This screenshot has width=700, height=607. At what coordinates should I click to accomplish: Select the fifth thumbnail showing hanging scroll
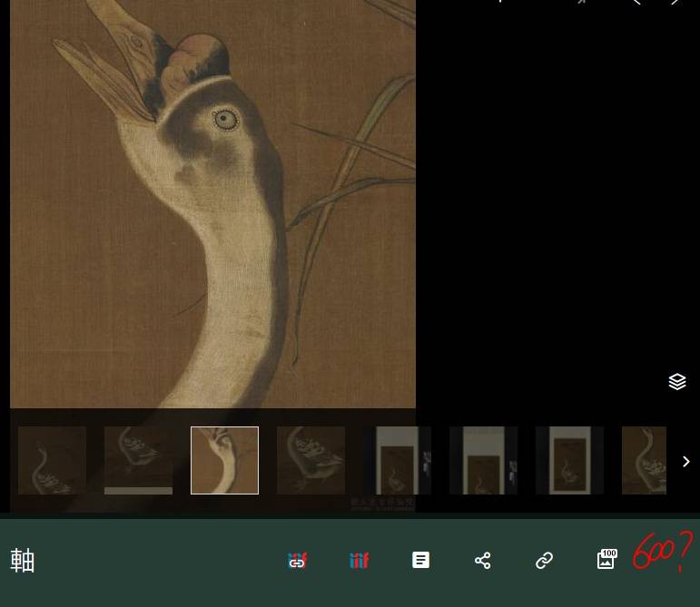(397, 460)
